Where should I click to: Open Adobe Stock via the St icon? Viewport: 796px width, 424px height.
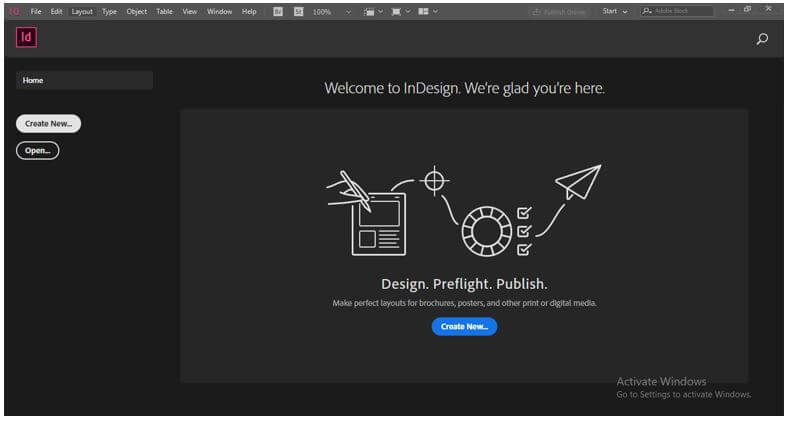point(298,11)
